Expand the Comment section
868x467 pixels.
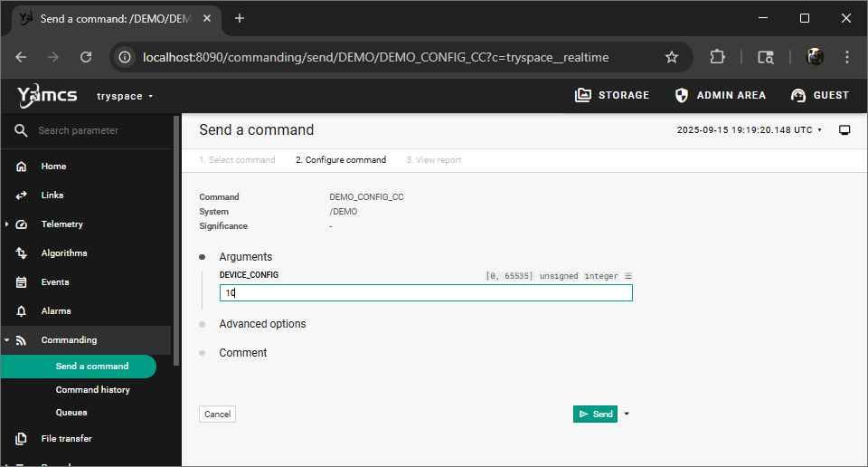[242, 352]
